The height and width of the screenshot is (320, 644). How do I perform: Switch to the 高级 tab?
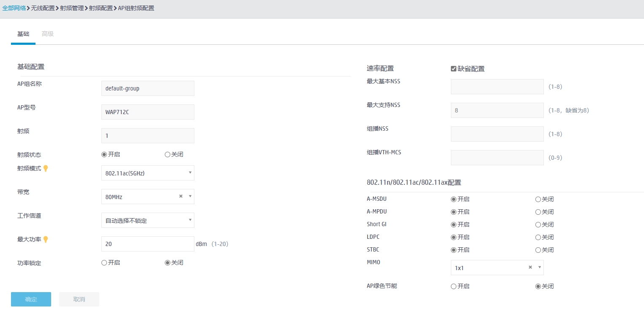[48, 34]
